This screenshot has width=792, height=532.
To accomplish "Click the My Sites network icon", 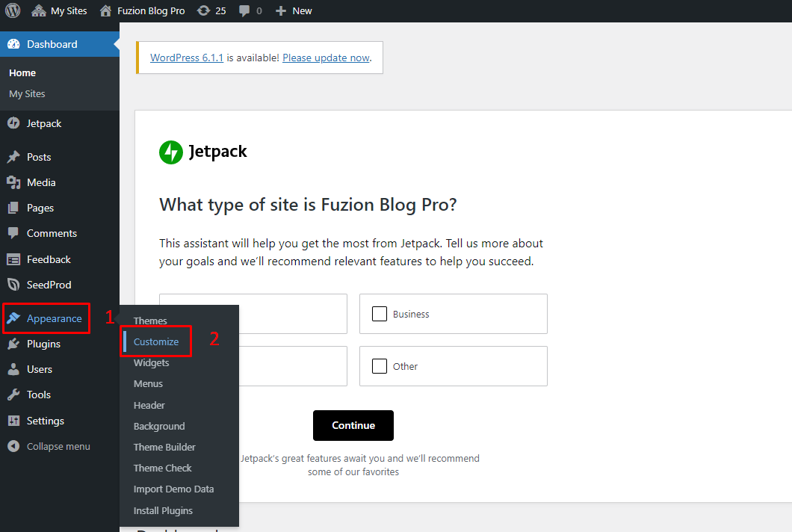I will pyautogui.click(x=39, y=10).
